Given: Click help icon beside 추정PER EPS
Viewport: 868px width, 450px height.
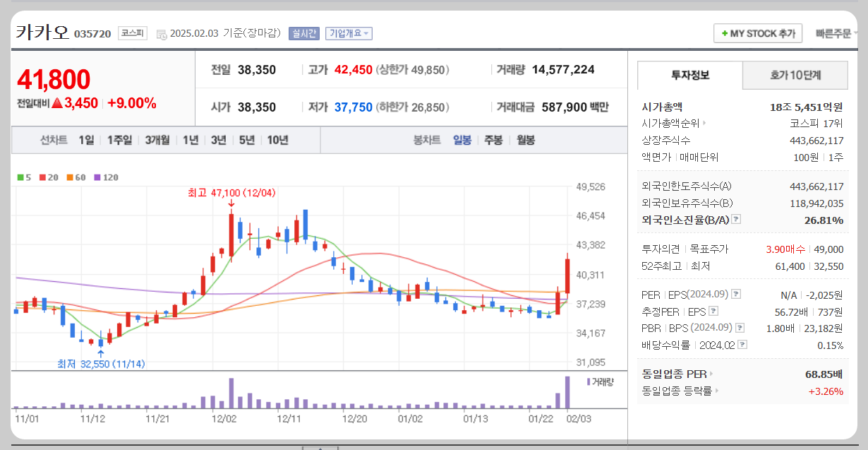Looking at the screenshot, I should [713, 311].
